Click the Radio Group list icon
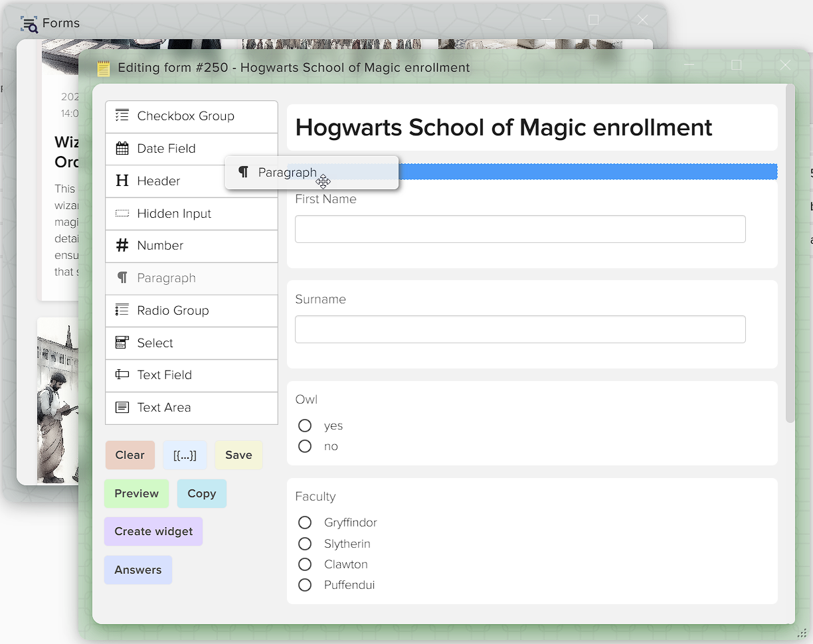813x644 pixels. coord(122,310)
